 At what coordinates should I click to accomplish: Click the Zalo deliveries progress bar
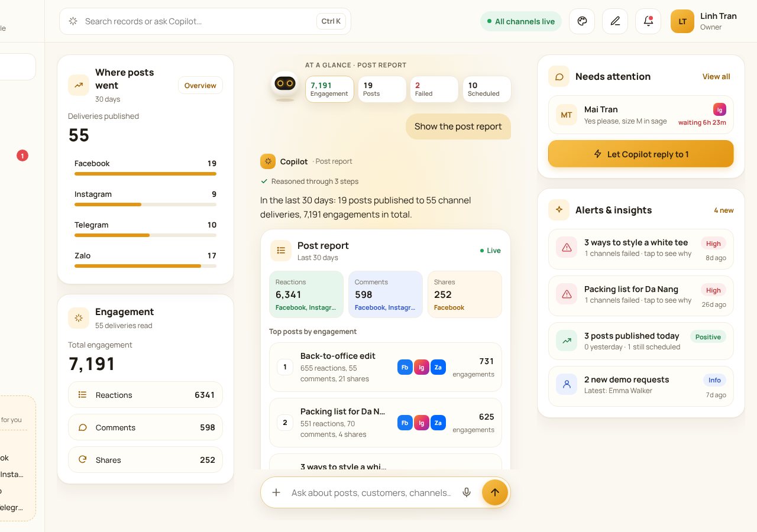pos(145,266)
